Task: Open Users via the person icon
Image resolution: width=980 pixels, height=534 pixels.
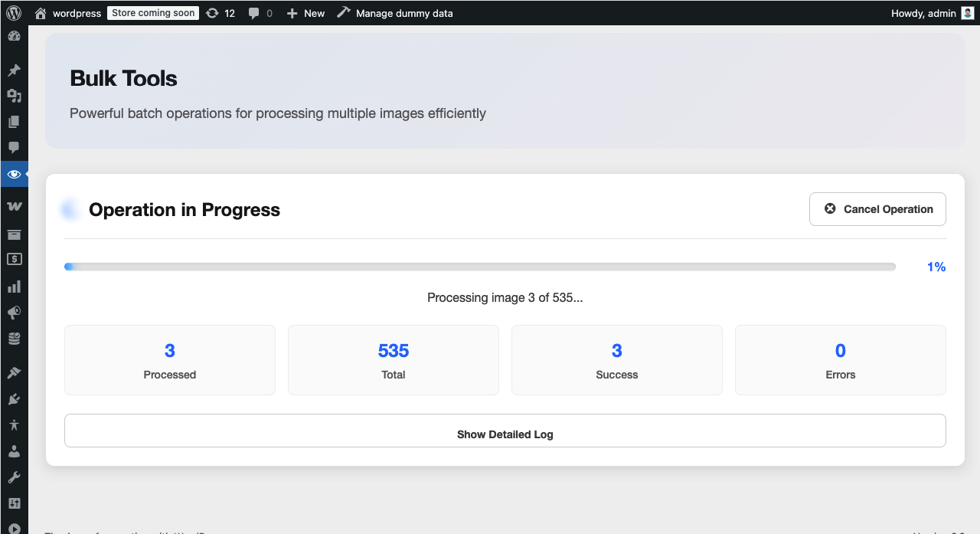Action: tap(14, 451)
